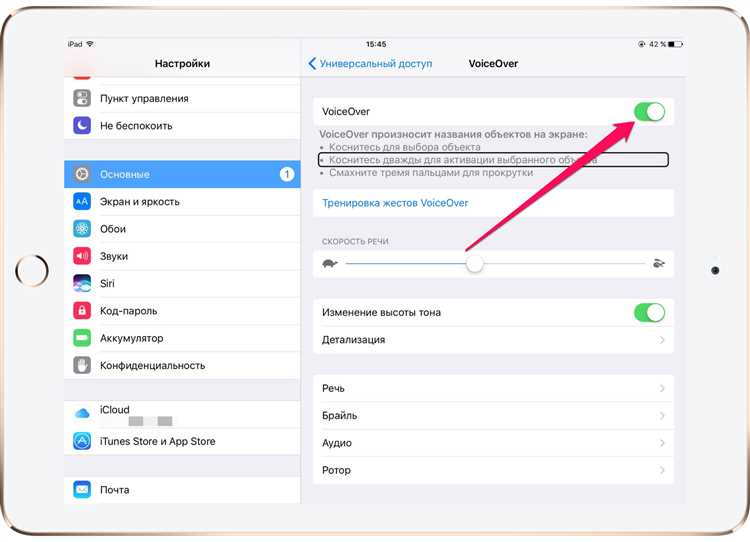Screen dimensions: 750x542
Task: Open Не беспокоить settings
Action: coord(182,125)
